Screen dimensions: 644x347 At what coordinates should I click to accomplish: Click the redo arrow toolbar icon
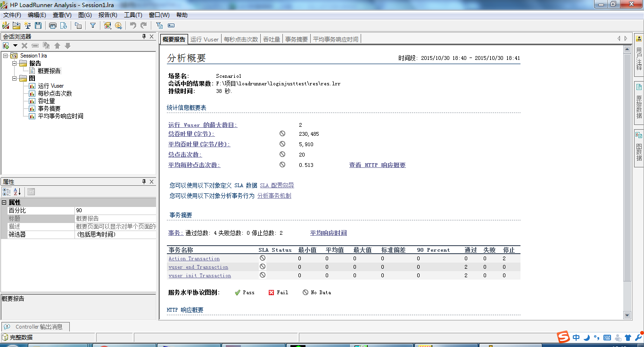tap(144, 25)
